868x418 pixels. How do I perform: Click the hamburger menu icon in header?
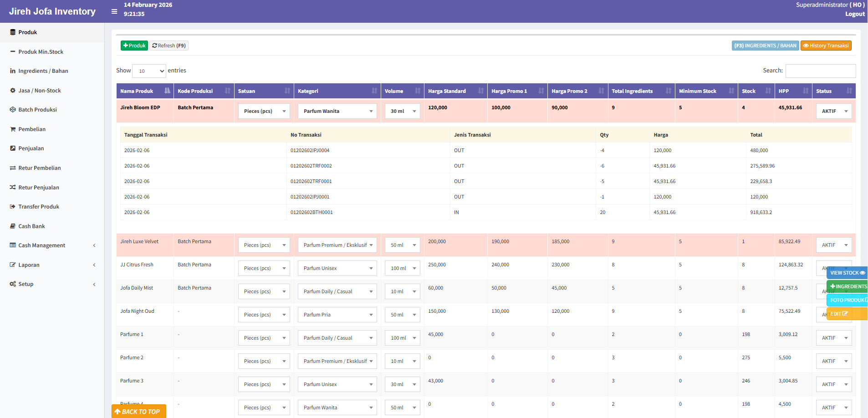114,11
